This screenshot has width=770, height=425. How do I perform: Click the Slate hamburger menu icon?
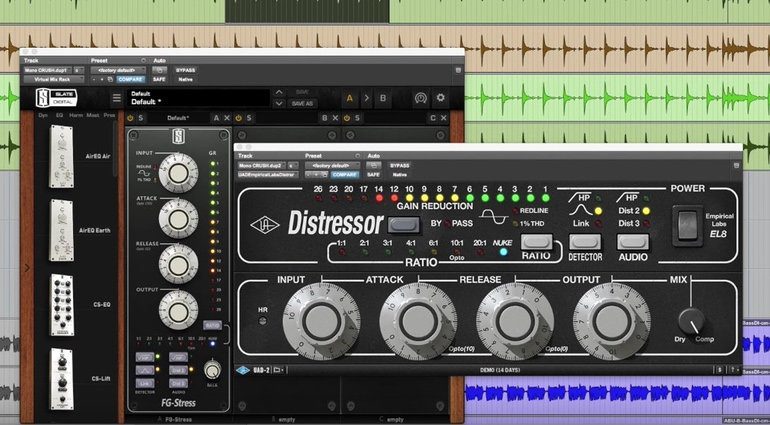pyautogui.click(x=116, y=98)
